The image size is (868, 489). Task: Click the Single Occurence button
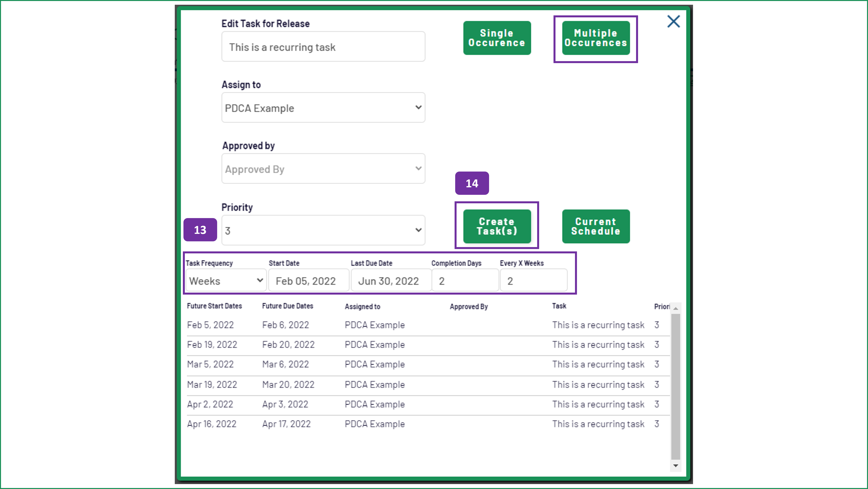[x=497, y=38]
